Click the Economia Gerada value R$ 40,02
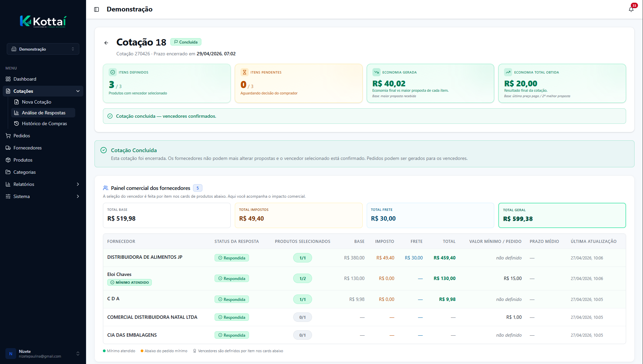The width and height of the screenshot is (643, 364). (x=389, y=83)
